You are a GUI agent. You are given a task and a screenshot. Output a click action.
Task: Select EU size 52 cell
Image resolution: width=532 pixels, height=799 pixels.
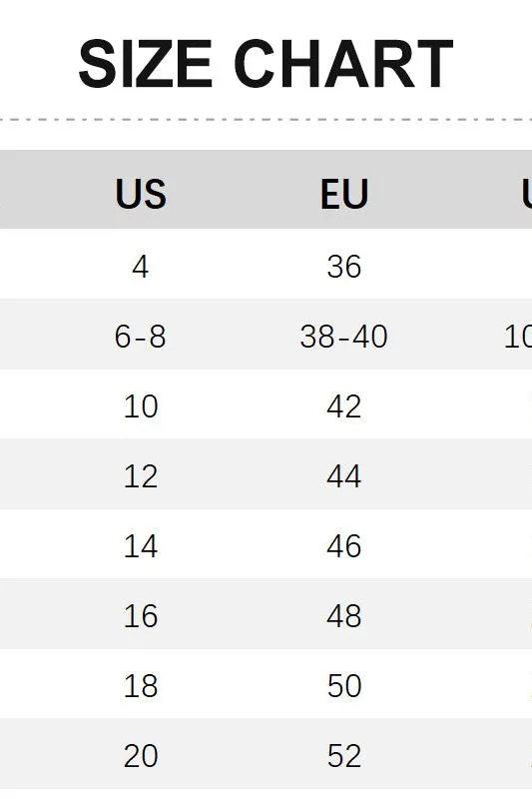344,756
